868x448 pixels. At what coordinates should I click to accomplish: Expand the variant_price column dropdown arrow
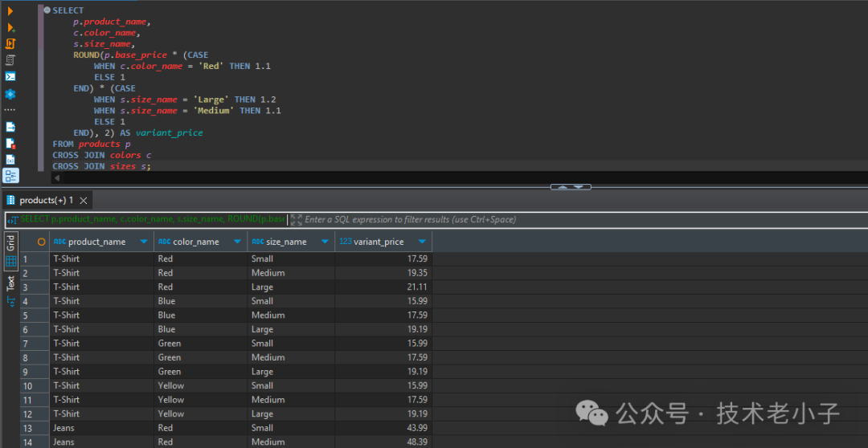pos(422,242)
